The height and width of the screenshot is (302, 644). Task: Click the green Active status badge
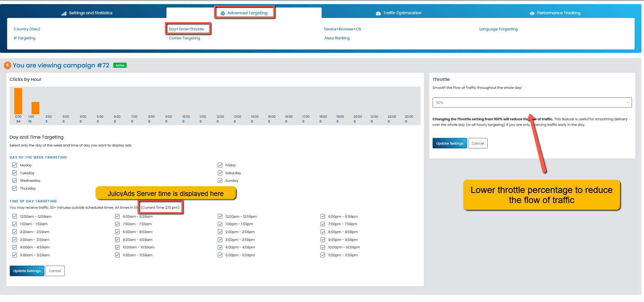tap(120, 66)
